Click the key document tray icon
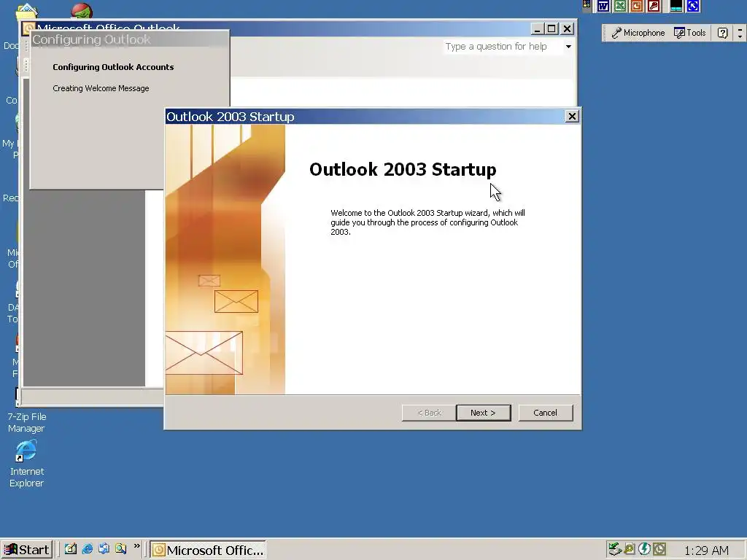The image size is (747, 560). (630, 549)
